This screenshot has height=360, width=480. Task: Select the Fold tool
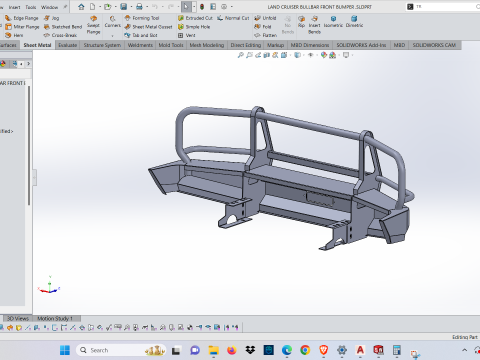point(263,27)
